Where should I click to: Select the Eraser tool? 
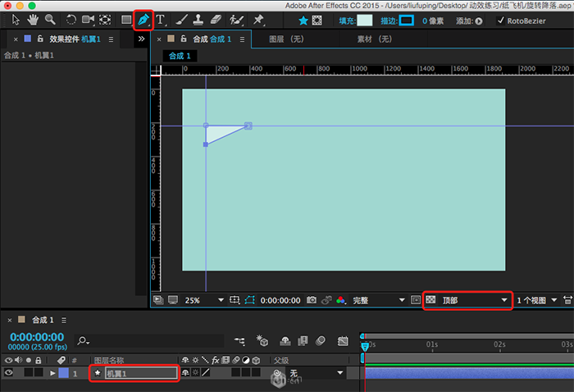point(216,20)
